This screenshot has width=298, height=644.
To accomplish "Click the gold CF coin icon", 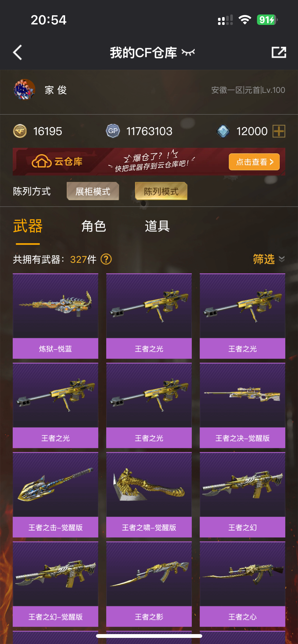I will [x=20, y=131].
